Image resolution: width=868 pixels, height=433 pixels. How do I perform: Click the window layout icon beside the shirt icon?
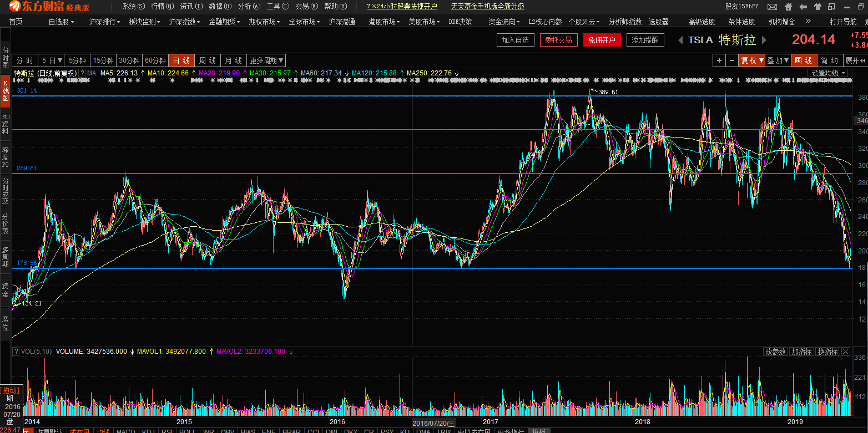coord(831,7)
